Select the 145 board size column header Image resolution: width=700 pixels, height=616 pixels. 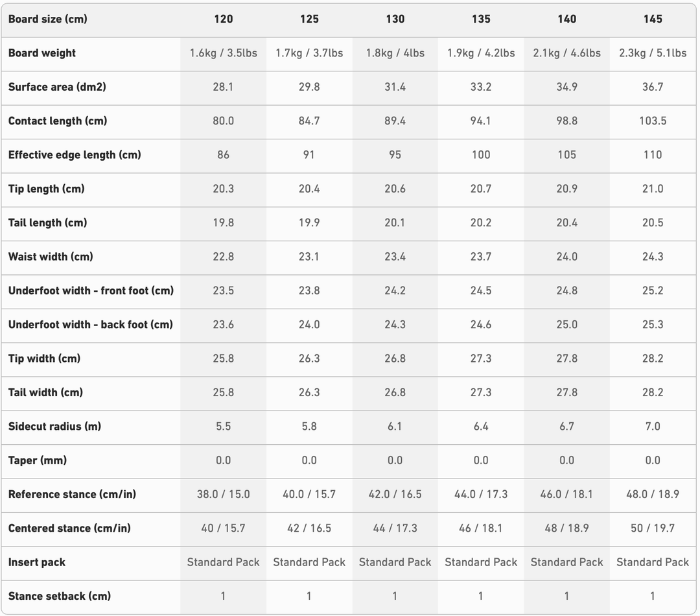(653, 19)
